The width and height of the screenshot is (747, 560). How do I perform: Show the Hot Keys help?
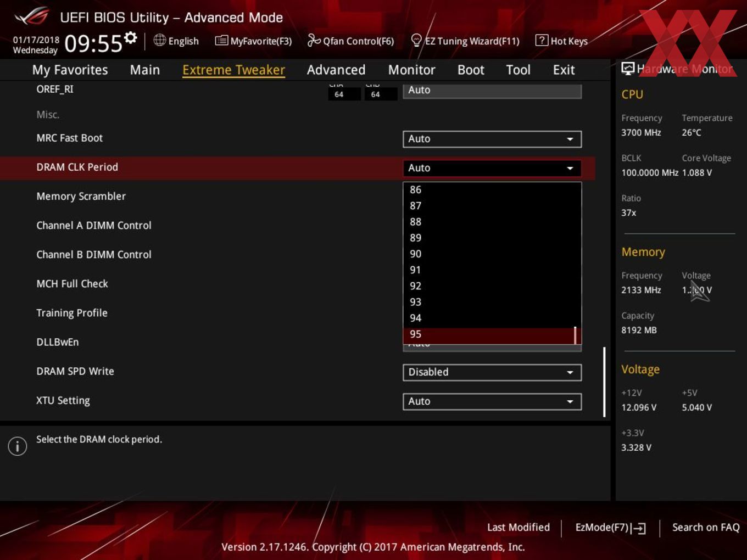561,41
